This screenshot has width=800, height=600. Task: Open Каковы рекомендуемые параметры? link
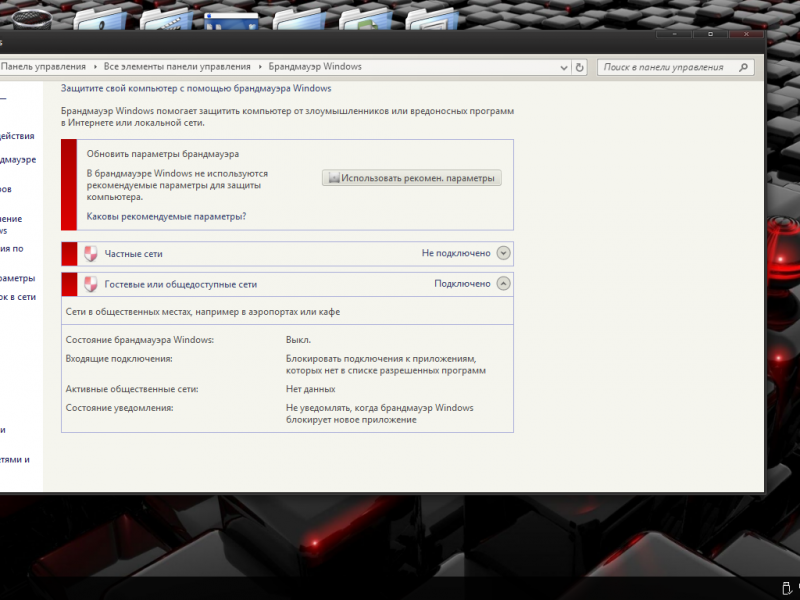[x=166, y=216]
